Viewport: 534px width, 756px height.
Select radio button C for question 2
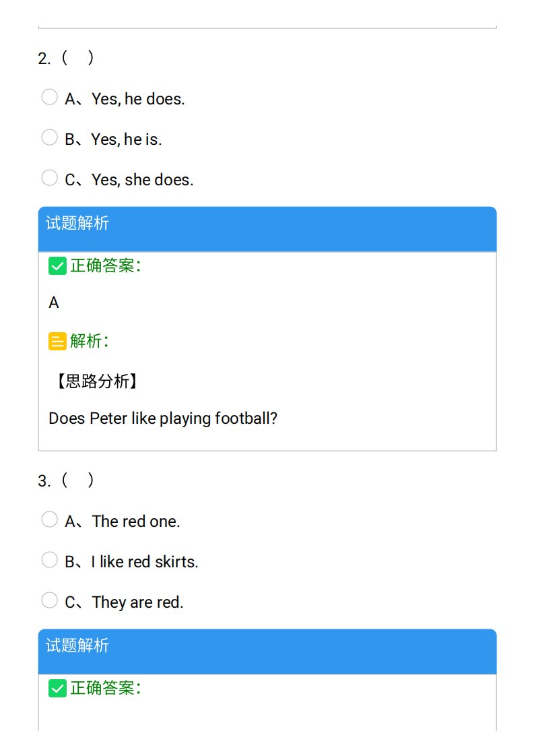click(x=49, y=178)
